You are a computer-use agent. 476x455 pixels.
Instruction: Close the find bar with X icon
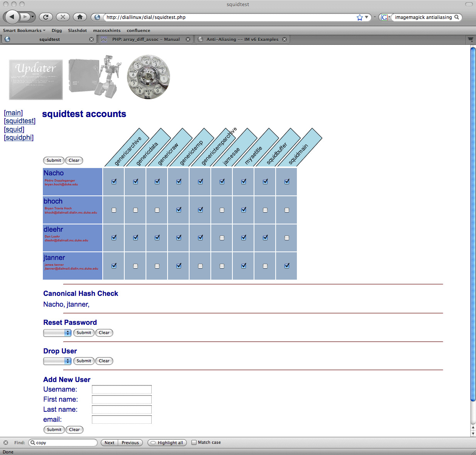tap(6, 443)
